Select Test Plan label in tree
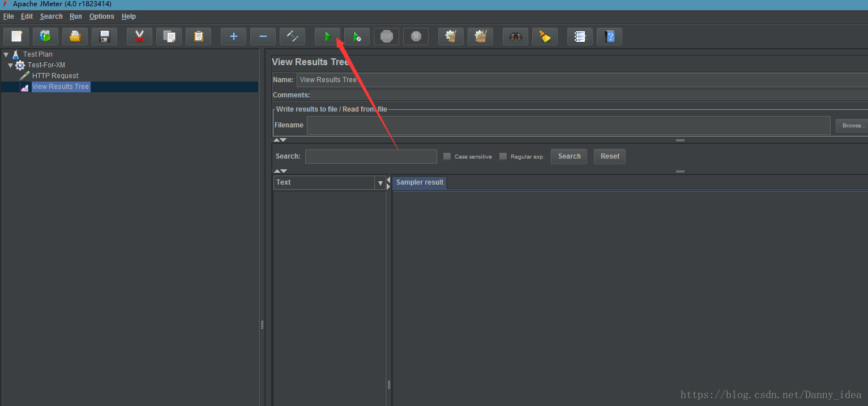Screen dimensions: 868x406 point(38,54)
